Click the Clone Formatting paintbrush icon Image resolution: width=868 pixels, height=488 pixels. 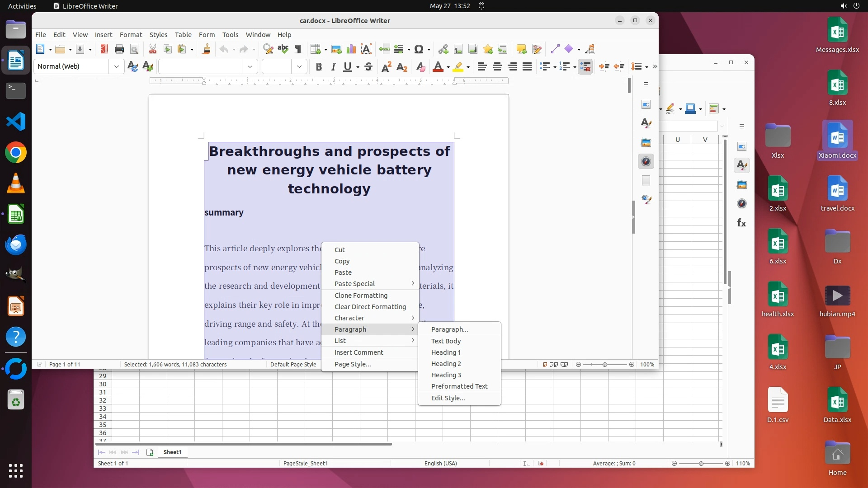coord(207,49)
